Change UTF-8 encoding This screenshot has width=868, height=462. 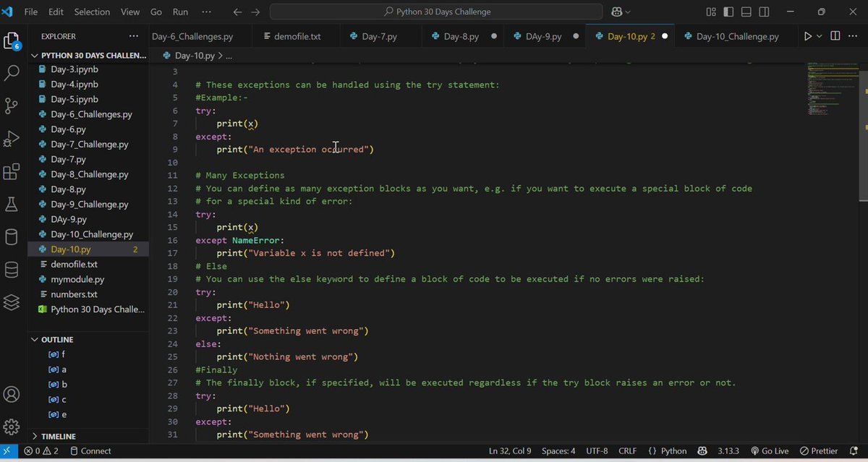(x=597, y=451)
